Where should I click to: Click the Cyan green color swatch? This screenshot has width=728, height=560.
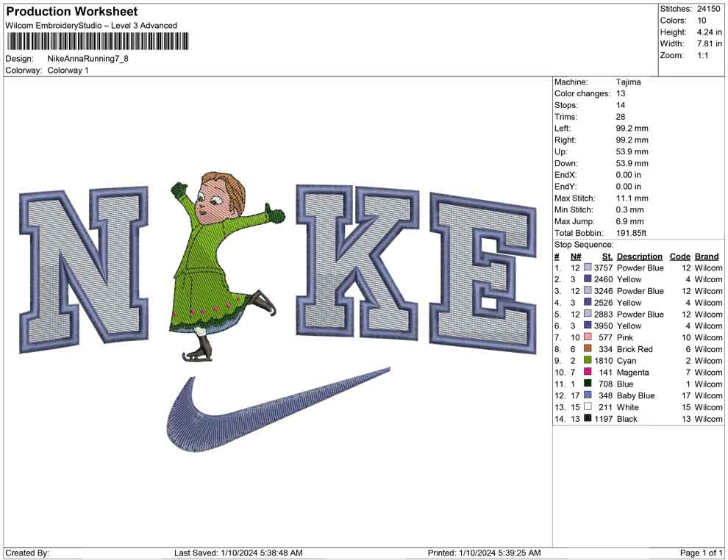tap(588, 361)
